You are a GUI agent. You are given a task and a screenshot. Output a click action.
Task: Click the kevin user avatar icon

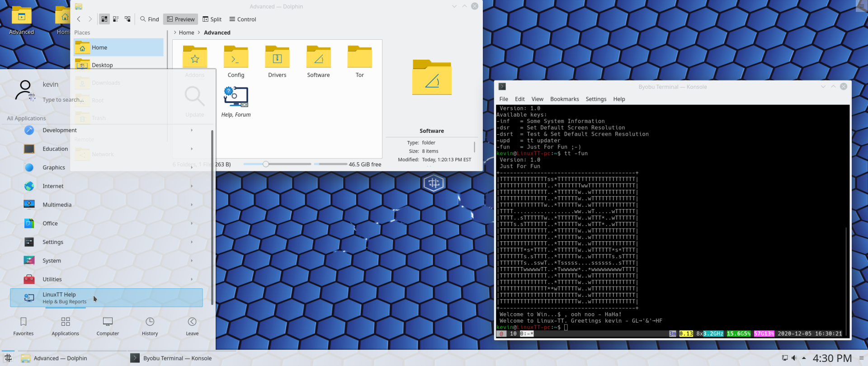(x=25, y=90)
